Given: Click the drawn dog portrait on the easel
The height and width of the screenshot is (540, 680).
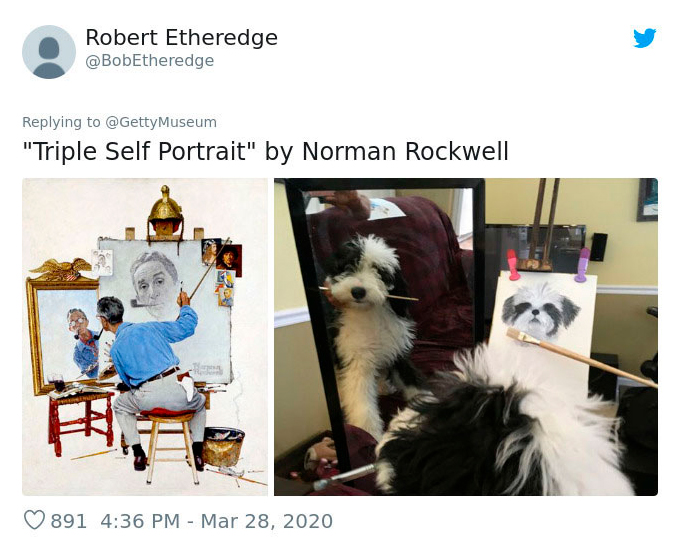Looking at the screenshot, I should pyautogui.click(x=541, y=310).
